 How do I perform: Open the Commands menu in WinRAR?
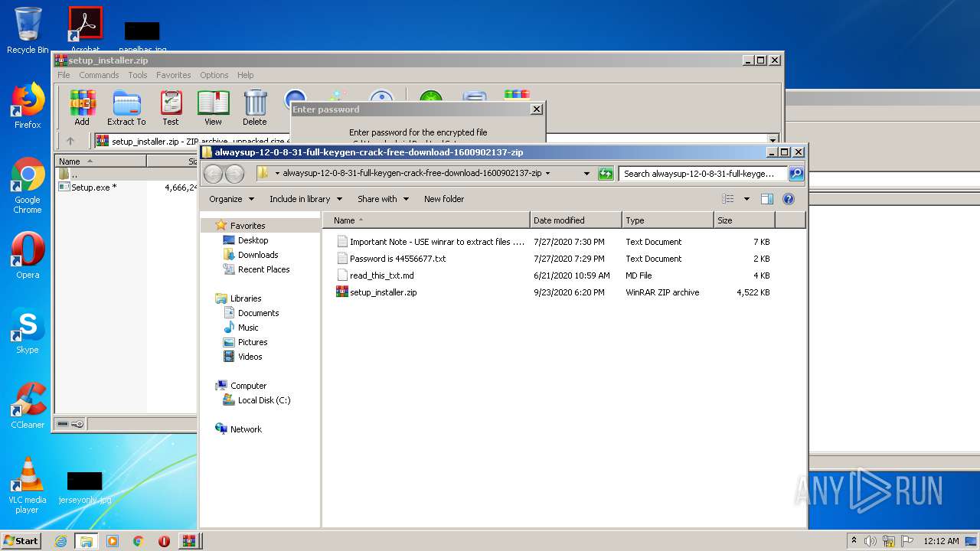tap(99, 75)
